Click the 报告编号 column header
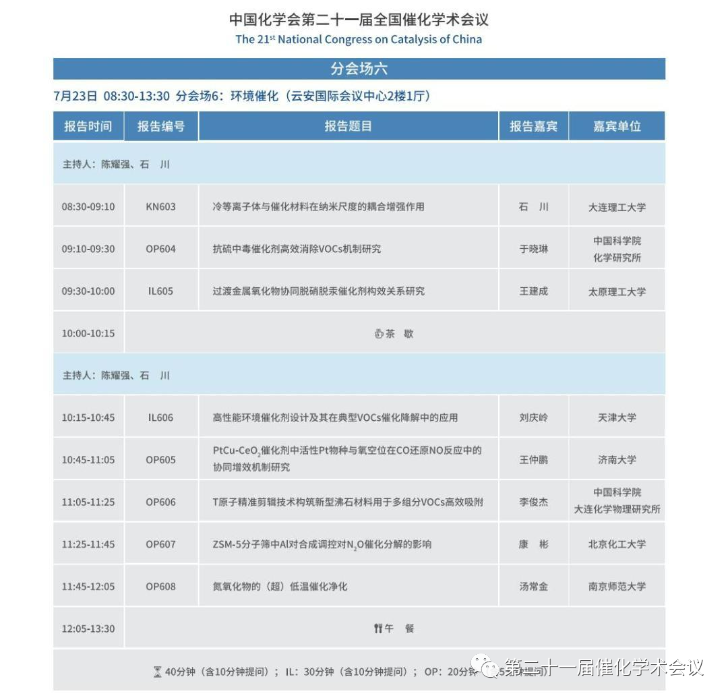This screenshot has height=700, width=728. (x=161, y=126)
